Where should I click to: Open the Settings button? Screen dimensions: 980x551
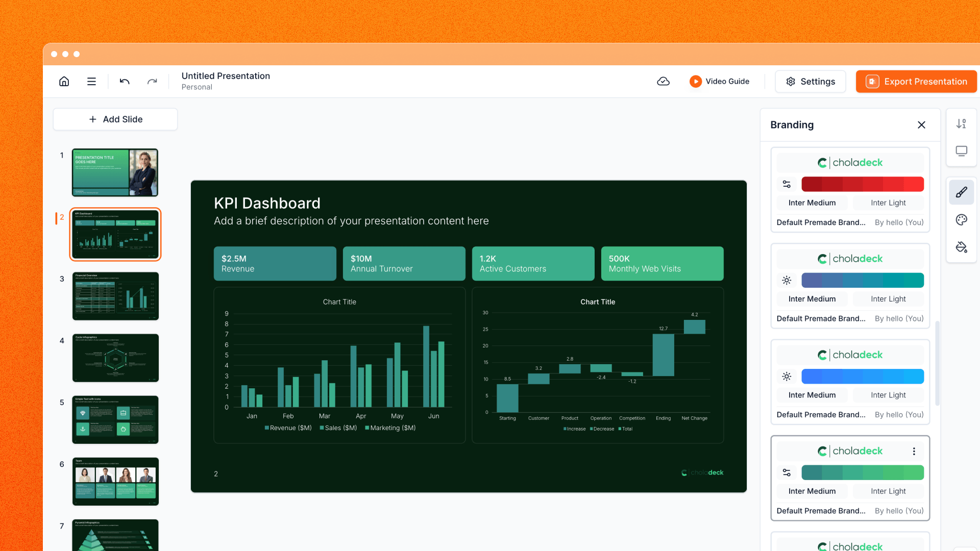[811, 82]
